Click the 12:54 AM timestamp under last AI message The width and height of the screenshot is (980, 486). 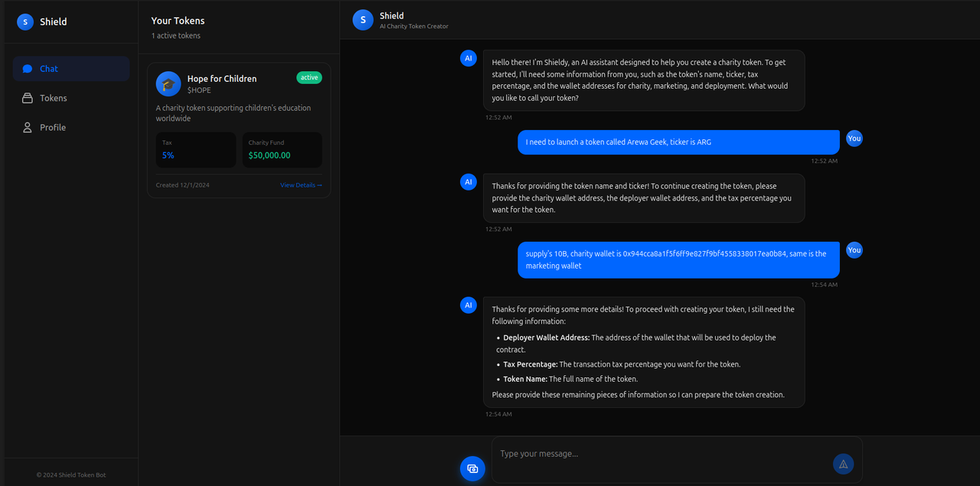[x=498, y=414]
